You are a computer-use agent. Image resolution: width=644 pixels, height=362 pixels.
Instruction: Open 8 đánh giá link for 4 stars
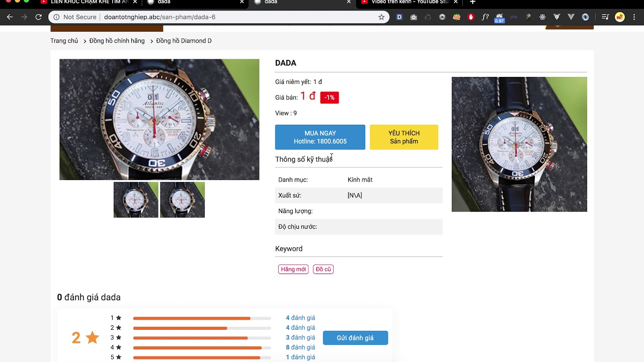point(300,347)
